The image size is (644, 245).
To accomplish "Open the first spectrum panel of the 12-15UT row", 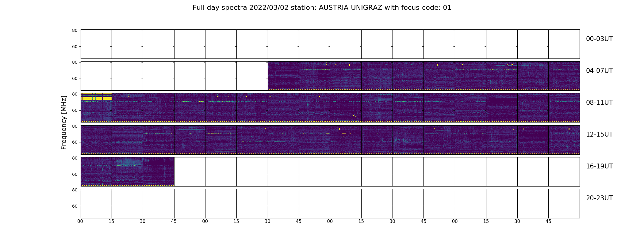I will (x=96, y=140).
